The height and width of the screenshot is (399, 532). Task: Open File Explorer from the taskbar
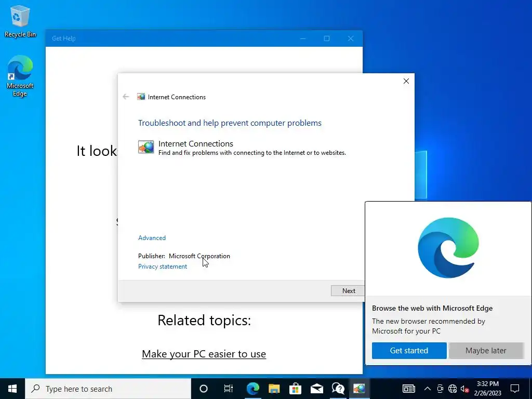274,389
